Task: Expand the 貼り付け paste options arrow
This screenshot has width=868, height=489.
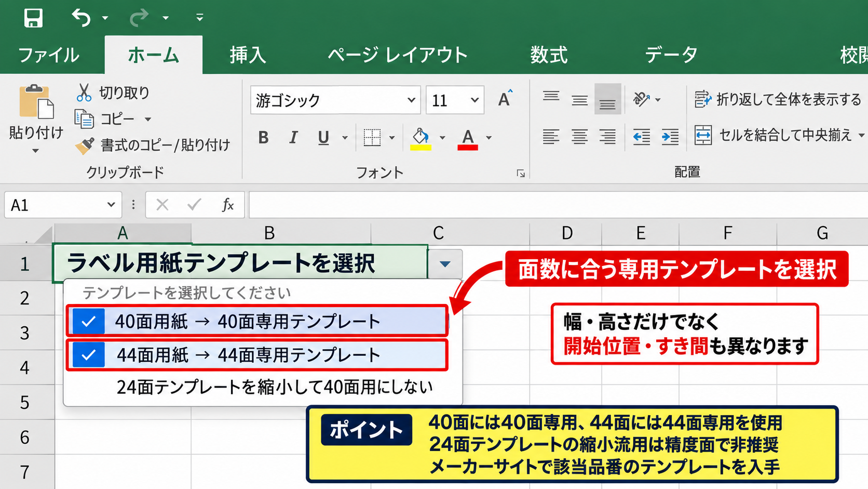Action: tap(35, 151)
